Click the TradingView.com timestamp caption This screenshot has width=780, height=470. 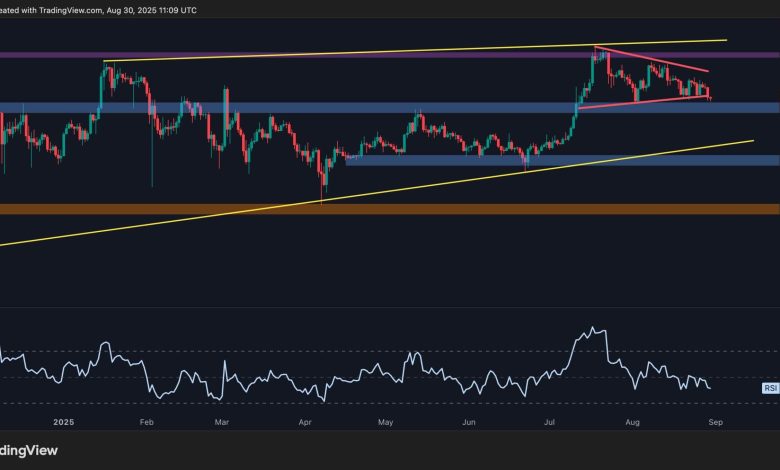[98, 10]
